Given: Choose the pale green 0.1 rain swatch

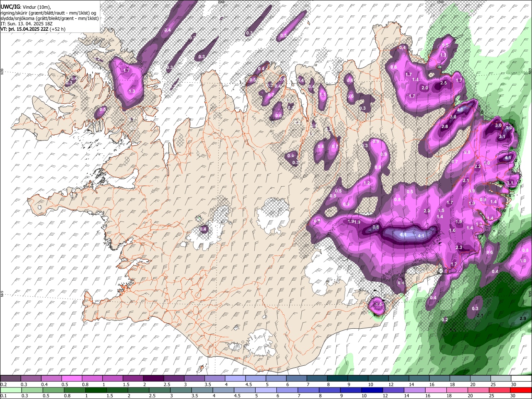Looking at the screenshot, I should point(10,390).
